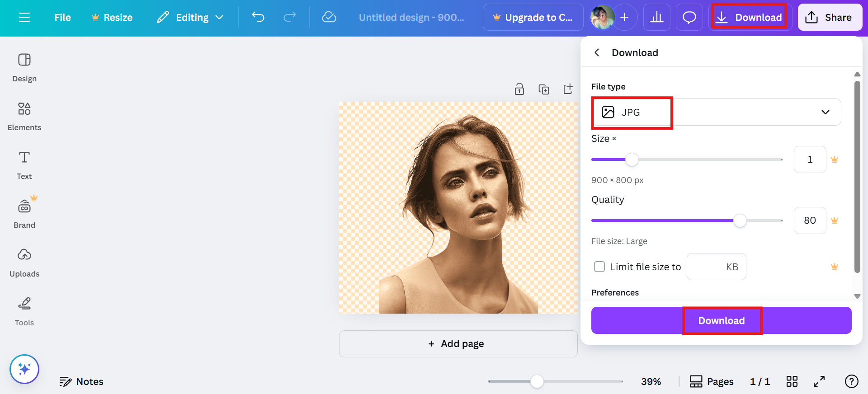Open the Design side panel
Screen dimensions: 868x394
(24, 68)
